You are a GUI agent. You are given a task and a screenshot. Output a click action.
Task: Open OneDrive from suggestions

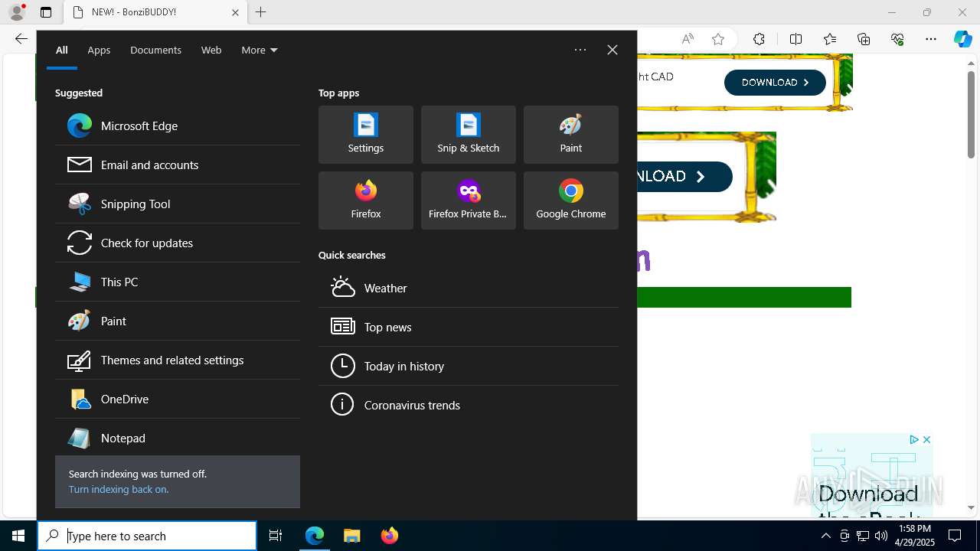[178, 399]
